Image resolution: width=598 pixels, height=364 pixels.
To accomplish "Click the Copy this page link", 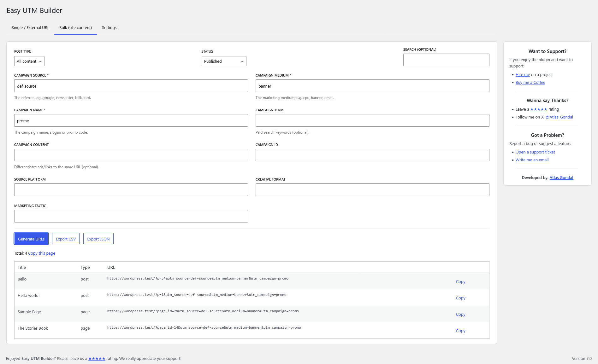I will (42, 253).
